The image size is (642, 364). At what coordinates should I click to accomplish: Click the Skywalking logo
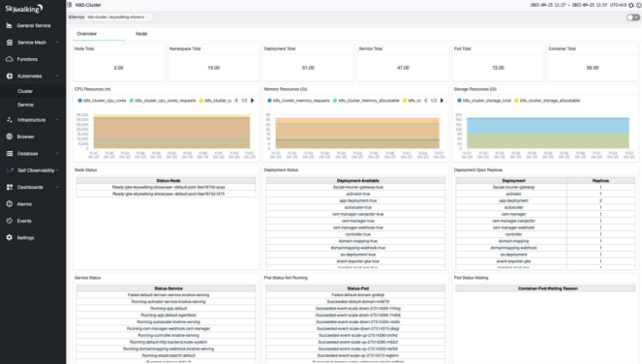(24, 9)
